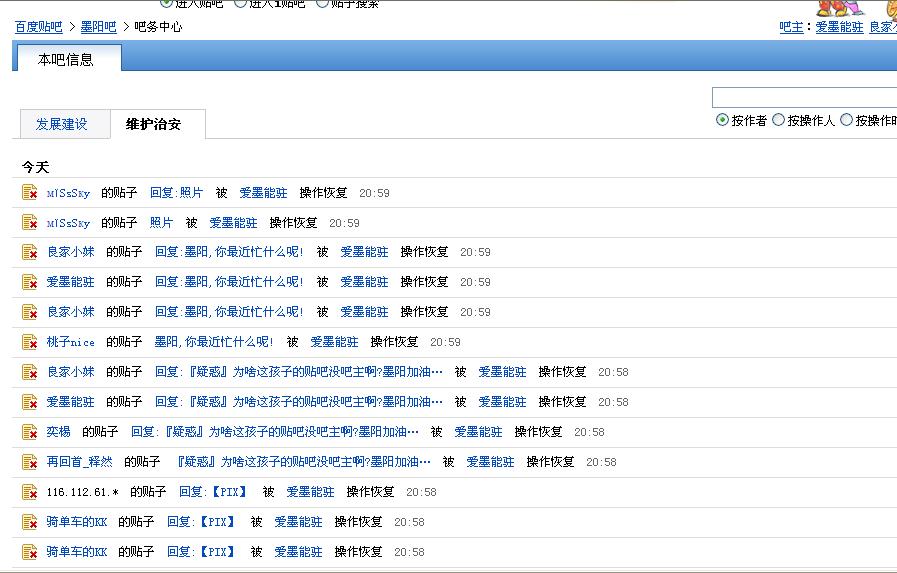The height and width of the screenshot is (573, 897).
Task: Click the 吧主 link at top right
Action: (791, 27)
